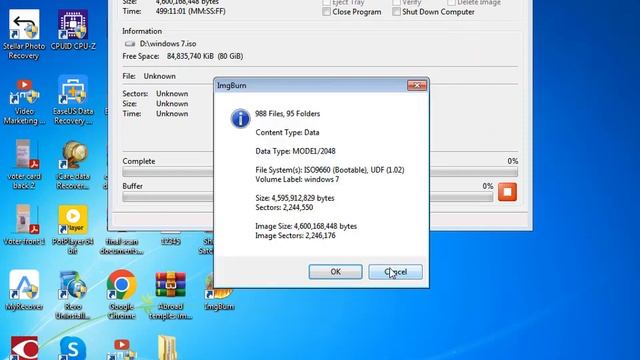Select the text '988 Files, 95 Folders'
The width and height of the screenshot is (640, 360).
click(287, 114)
